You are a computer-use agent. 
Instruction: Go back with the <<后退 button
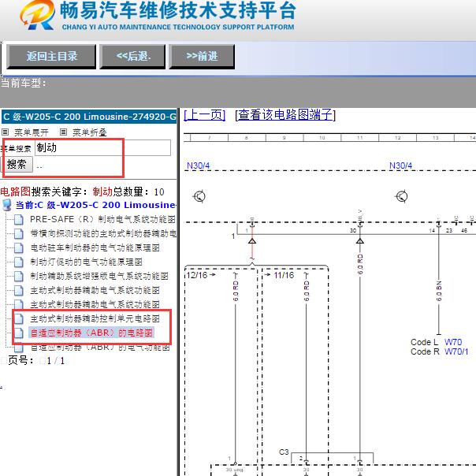tap(132, 57)
